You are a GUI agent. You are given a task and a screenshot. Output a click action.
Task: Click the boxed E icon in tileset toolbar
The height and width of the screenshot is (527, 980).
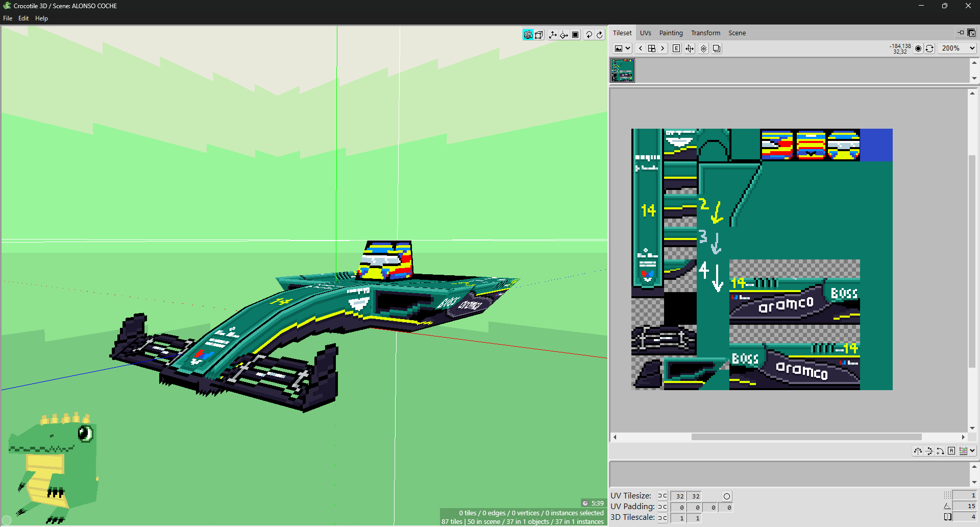click(x=676, y=49)
